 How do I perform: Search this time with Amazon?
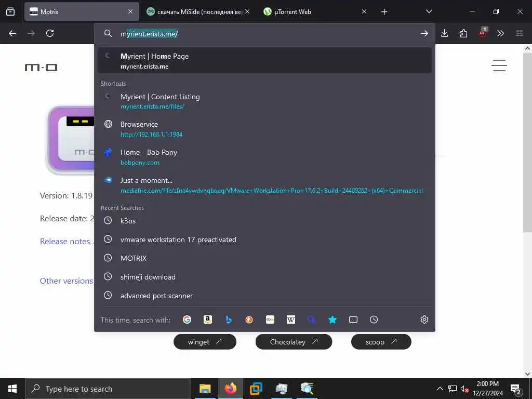pos(208,320)
